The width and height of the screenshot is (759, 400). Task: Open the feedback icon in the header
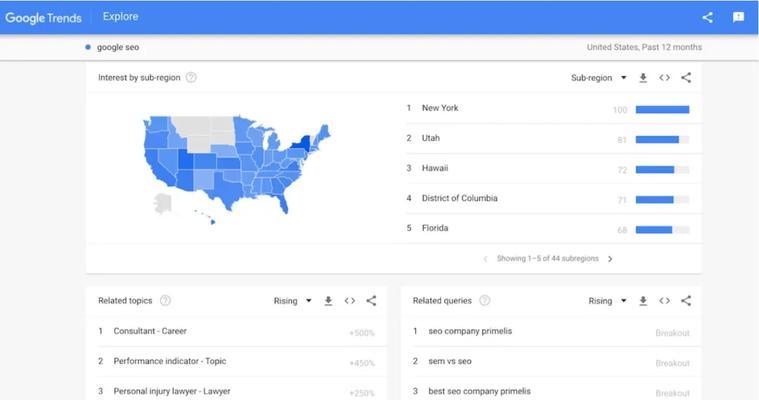[738, 17]
